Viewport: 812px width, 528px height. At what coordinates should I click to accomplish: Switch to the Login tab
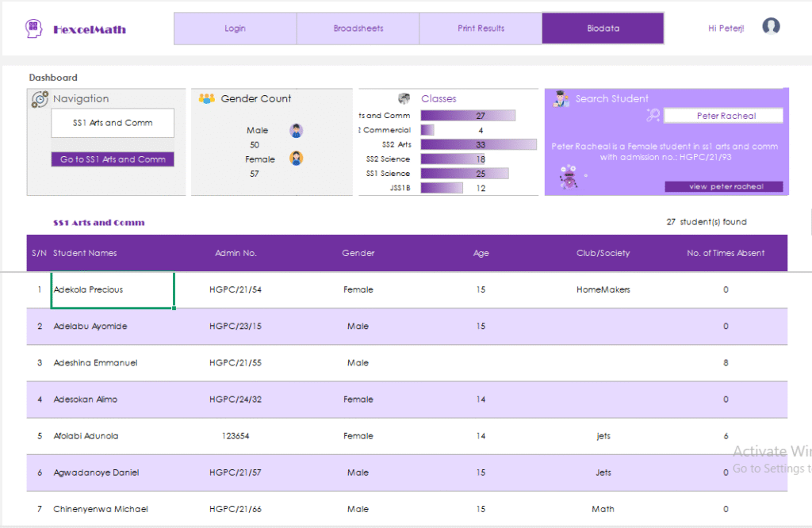(235, 29)
